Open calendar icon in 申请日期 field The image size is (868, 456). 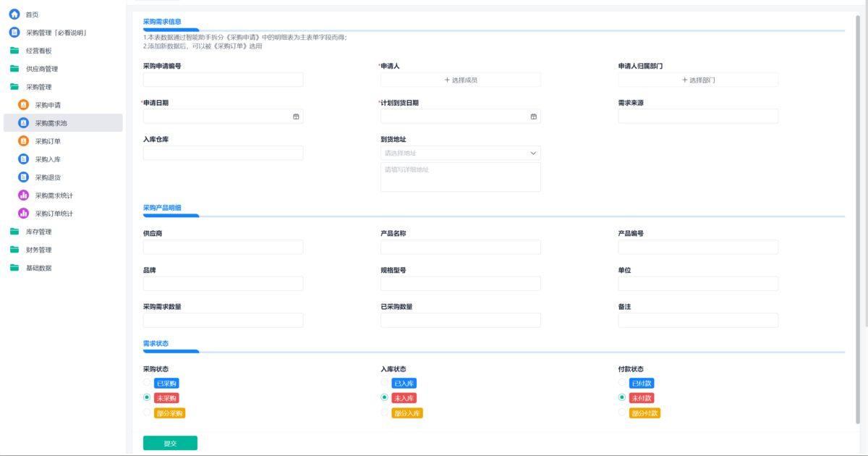(296, 117)
